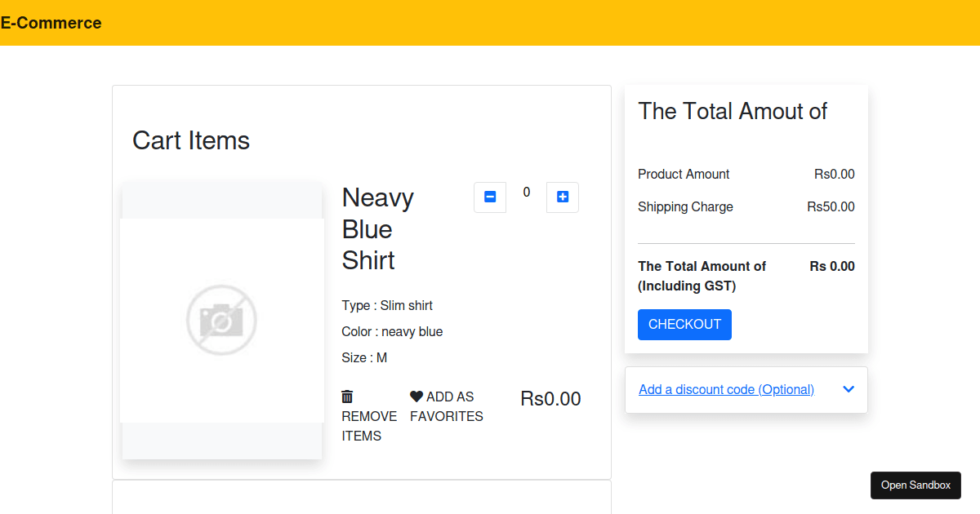
Task: Click the trash icon to remove the shirt
Action: [x=346, y=397]
